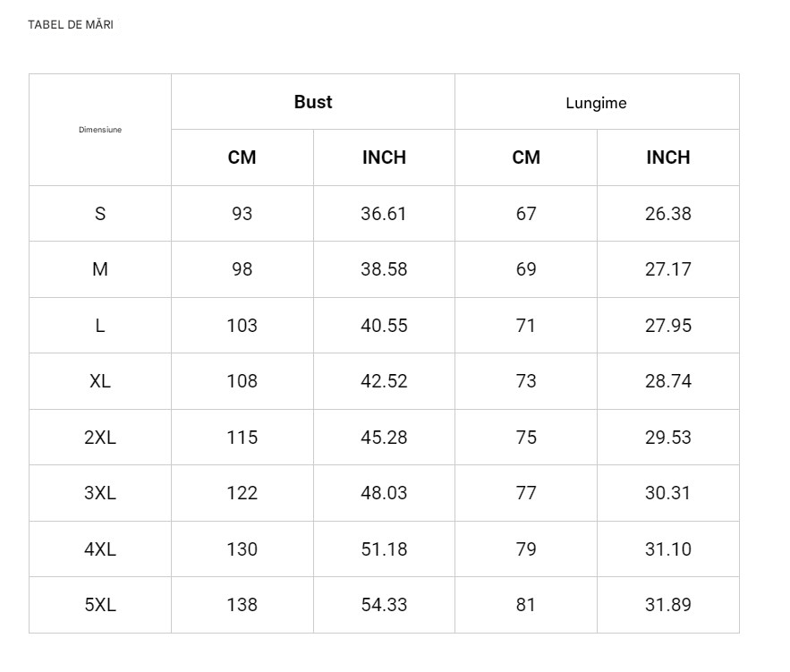Select the 3XL size row label

[100, 493]
